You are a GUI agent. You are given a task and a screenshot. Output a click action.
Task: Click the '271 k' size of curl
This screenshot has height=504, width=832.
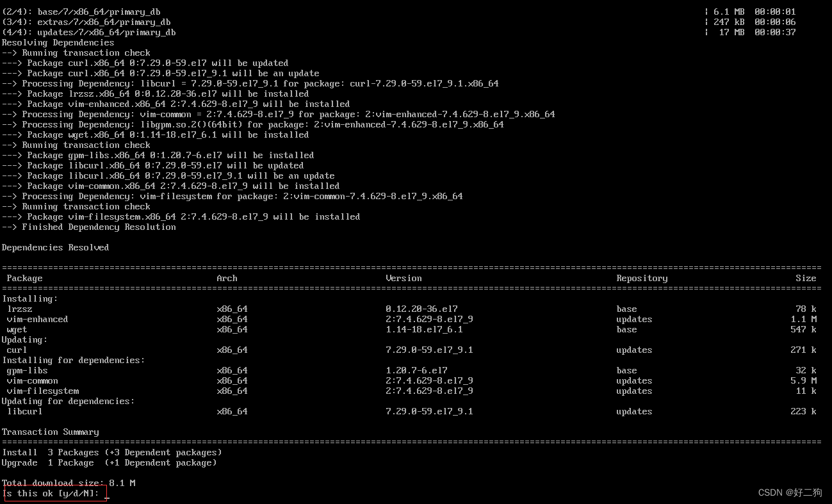point(803,350)
